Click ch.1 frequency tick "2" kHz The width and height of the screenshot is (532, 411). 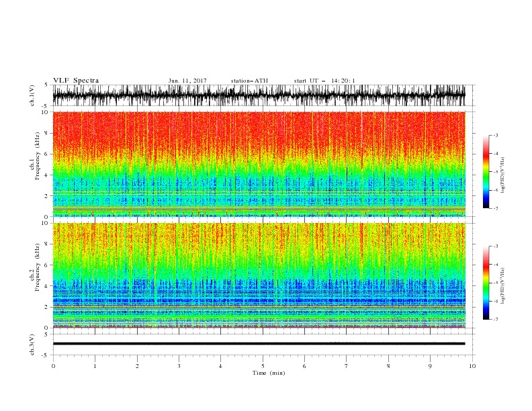46,196
